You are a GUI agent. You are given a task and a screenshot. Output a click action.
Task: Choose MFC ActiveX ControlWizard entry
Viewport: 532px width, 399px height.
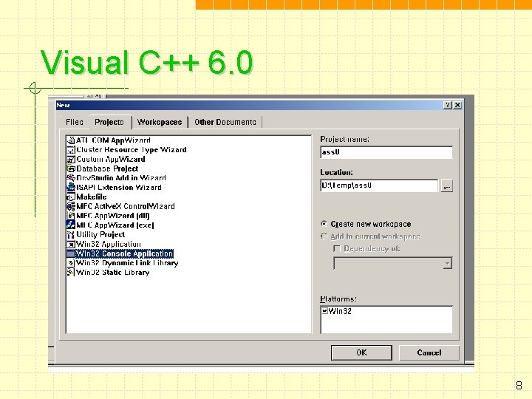coord(126,206)
